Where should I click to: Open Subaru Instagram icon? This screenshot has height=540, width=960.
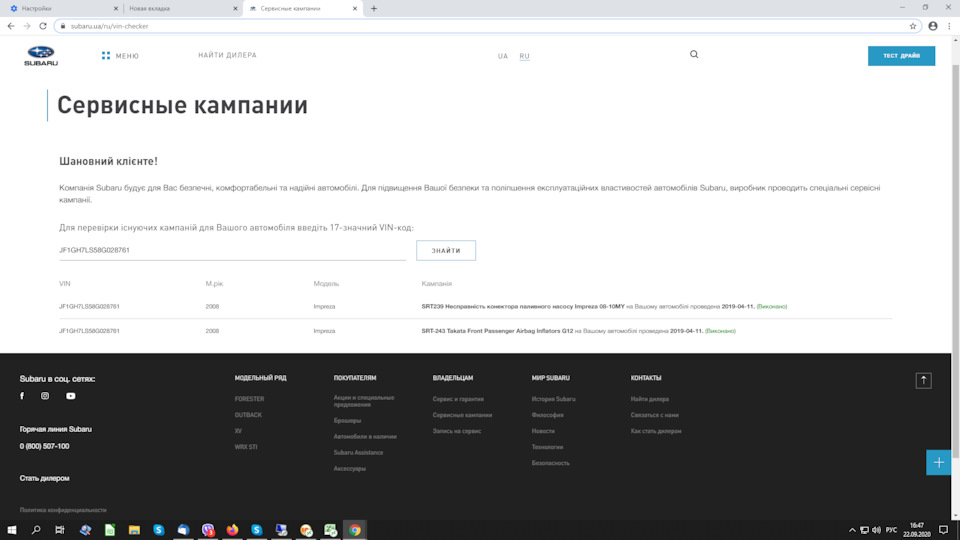pyautogui.click(x=45, y=396)
